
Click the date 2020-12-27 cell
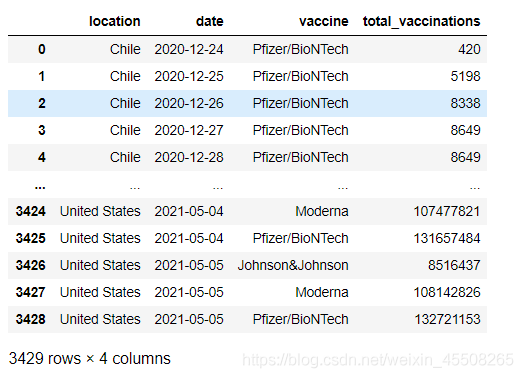point(189,130)
